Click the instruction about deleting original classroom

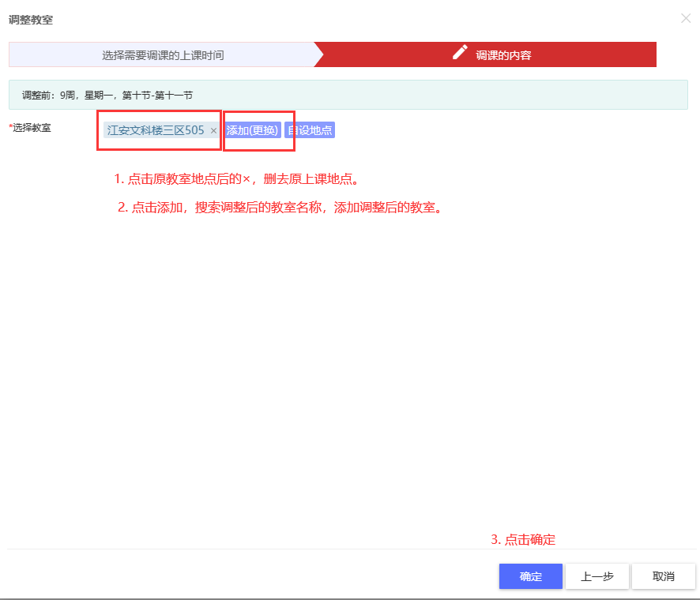(237, 178)
